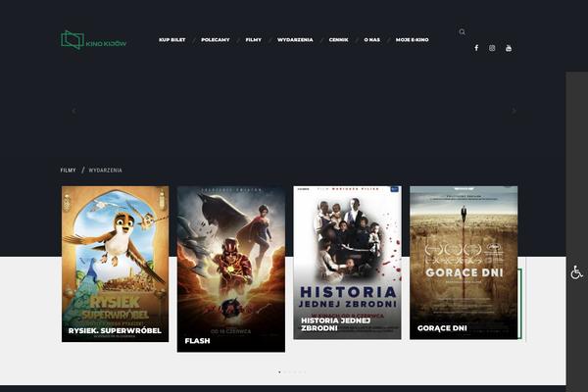Open the Historia jednej zbrodni poster
Screen dimensions: 588x392
point(347,263)
